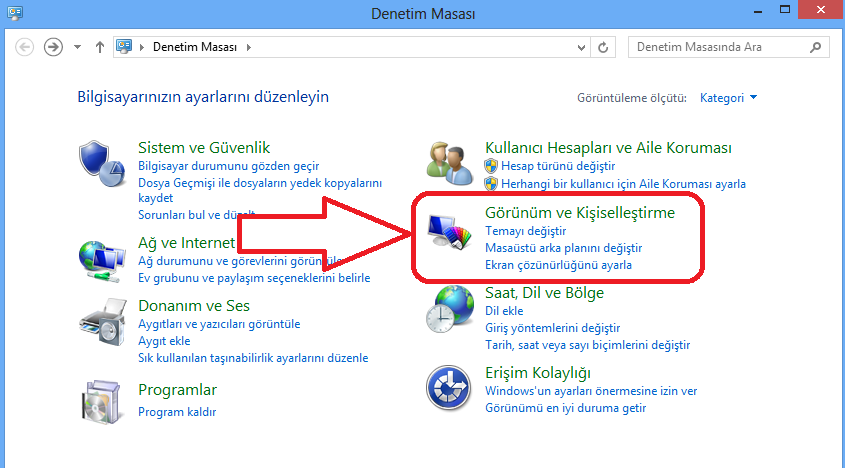Click the Kullanıcı Hesapları people icon
845x468 pixels.
(450, 161)
